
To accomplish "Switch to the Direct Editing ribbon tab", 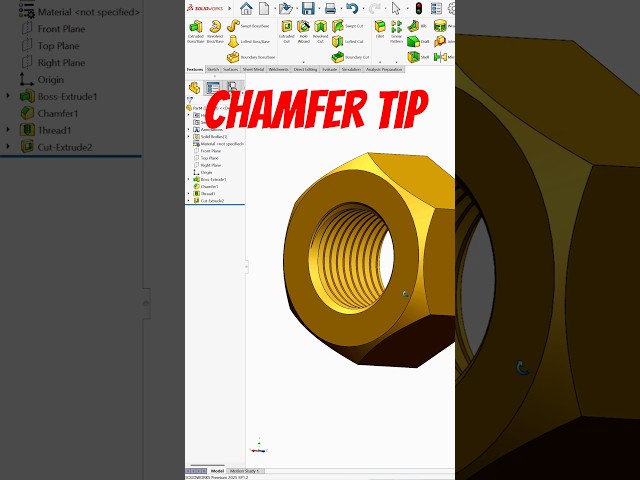I will tap(305, 69).
